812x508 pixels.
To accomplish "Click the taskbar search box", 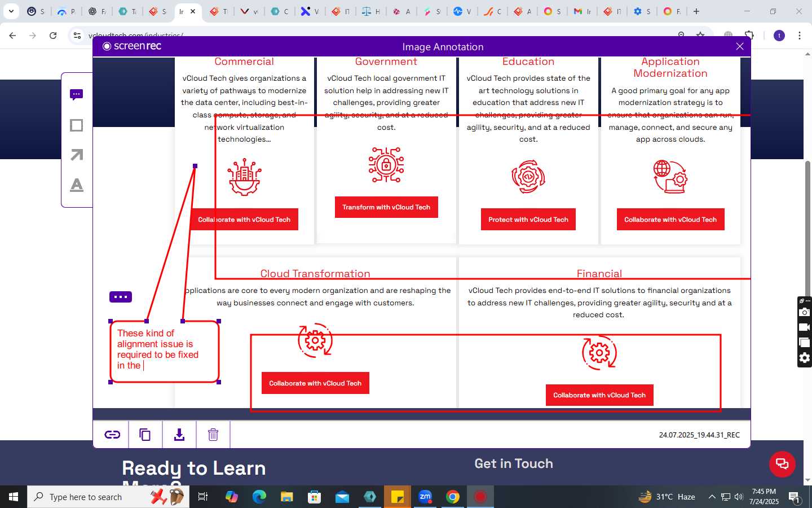I will tap(108, 497).
